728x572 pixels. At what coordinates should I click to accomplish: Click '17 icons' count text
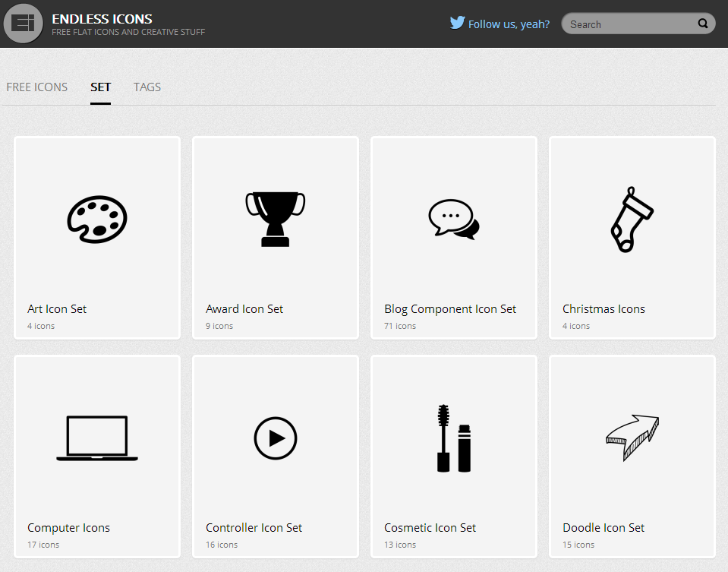(x=43, y=545)
